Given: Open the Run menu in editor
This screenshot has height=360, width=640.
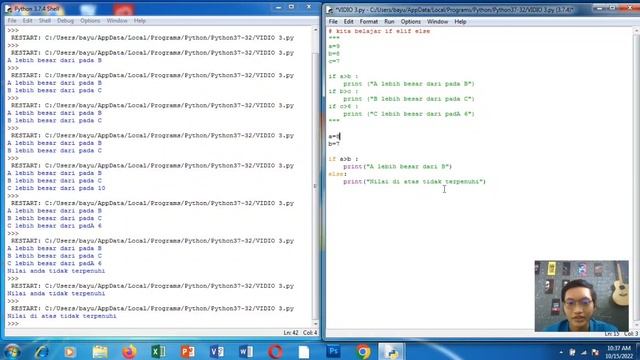Looking at the screenshot, I should pos(389,21).
